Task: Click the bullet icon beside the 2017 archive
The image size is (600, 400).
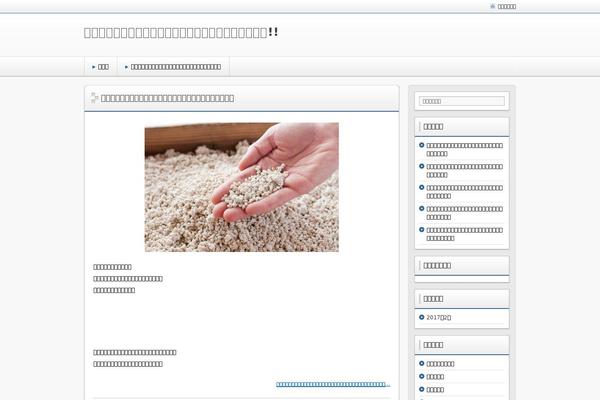Action: point(422,317)
